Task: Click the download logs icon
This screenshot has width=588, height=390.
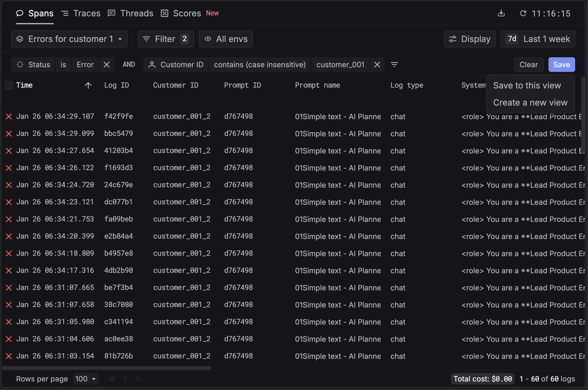Action: point(501,13)
